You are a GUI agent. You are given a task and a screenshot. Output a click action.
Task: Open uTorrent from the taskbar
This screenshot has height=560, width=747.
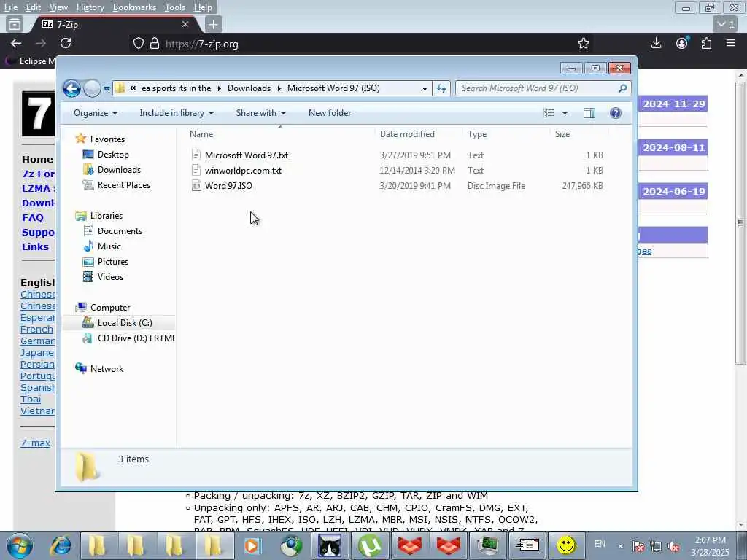(370, 545)
